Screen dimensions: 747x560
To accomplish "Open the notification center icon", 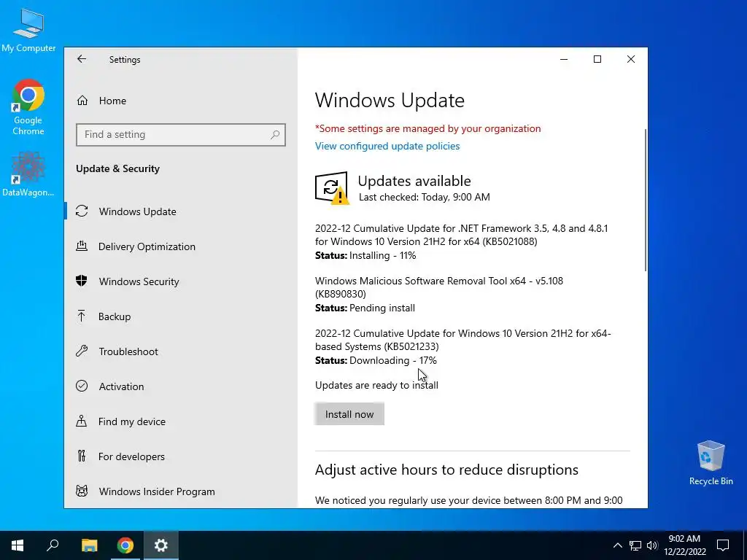I will coord(723,545).
